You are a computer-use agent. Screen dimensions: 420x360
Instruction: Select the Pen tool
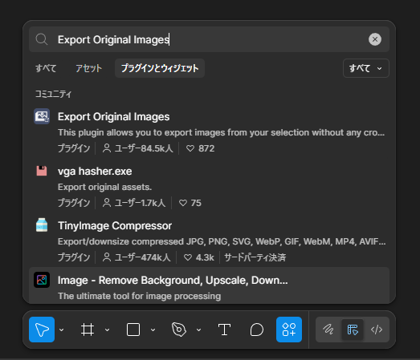click(179, 330)
